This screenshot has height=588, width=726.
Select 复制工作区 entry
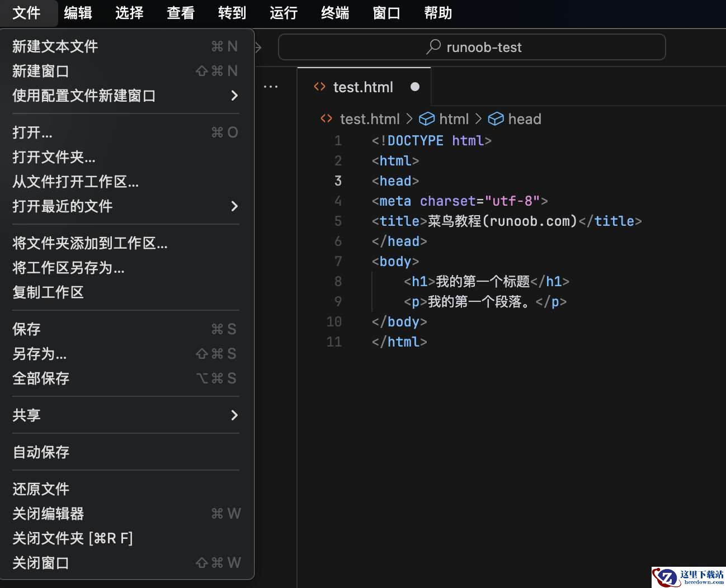(127, 292)
